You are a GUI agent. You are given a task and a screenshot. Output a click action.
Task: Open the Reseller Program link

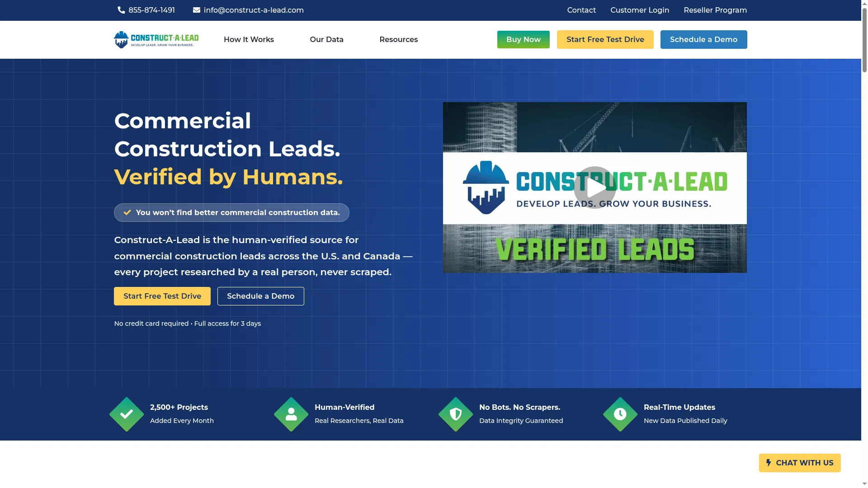(715, 10)
